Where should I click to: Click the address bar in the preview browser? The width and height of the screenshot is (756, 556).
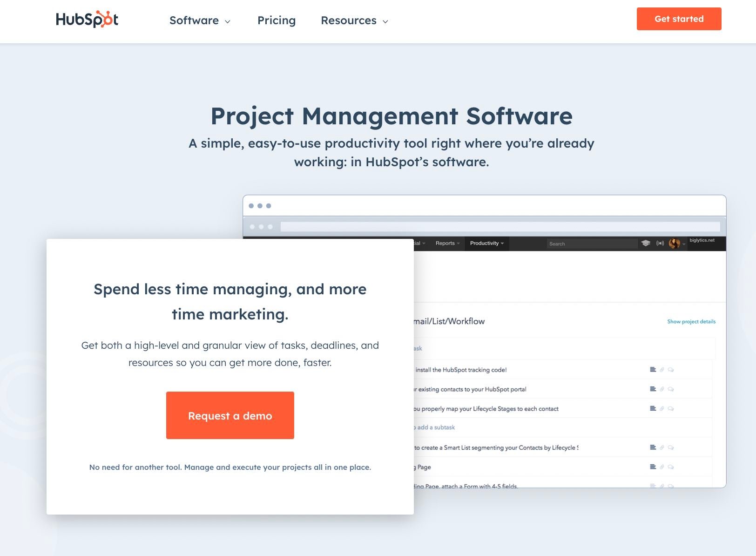click(x=500, y=227)
